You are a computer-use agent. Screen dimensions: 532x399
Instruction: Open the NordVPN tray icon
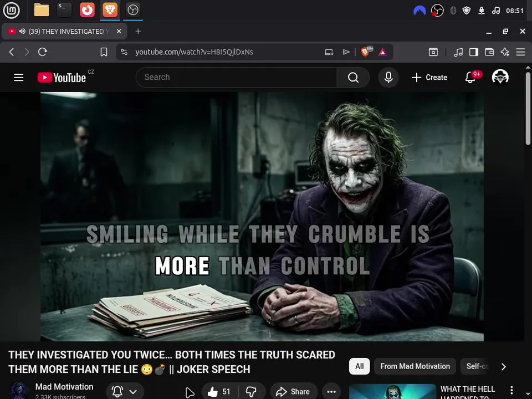coord(420,11)
